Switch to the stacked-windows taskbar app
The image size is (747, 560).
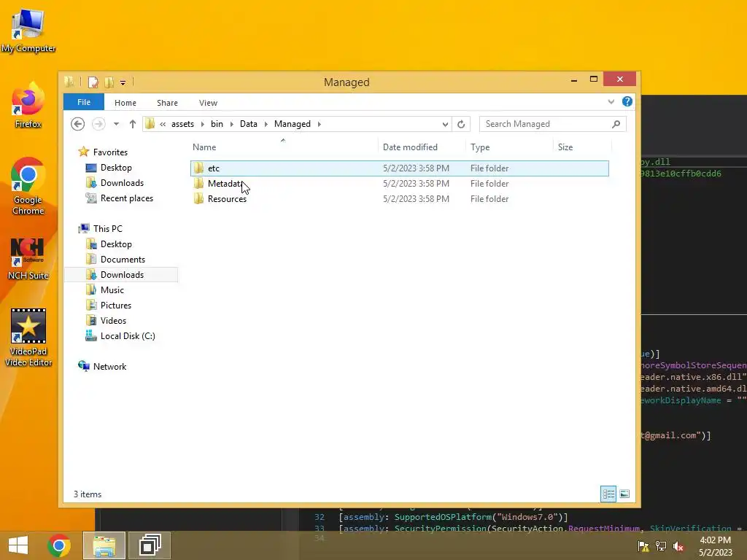pyautogui.click(x=150, y=545)
